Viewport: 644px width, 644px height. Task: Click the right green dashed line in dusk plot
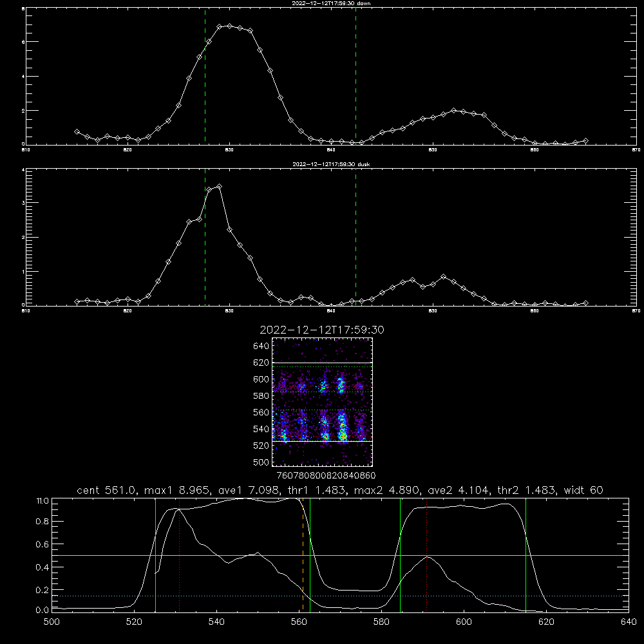tap(355, 237)
